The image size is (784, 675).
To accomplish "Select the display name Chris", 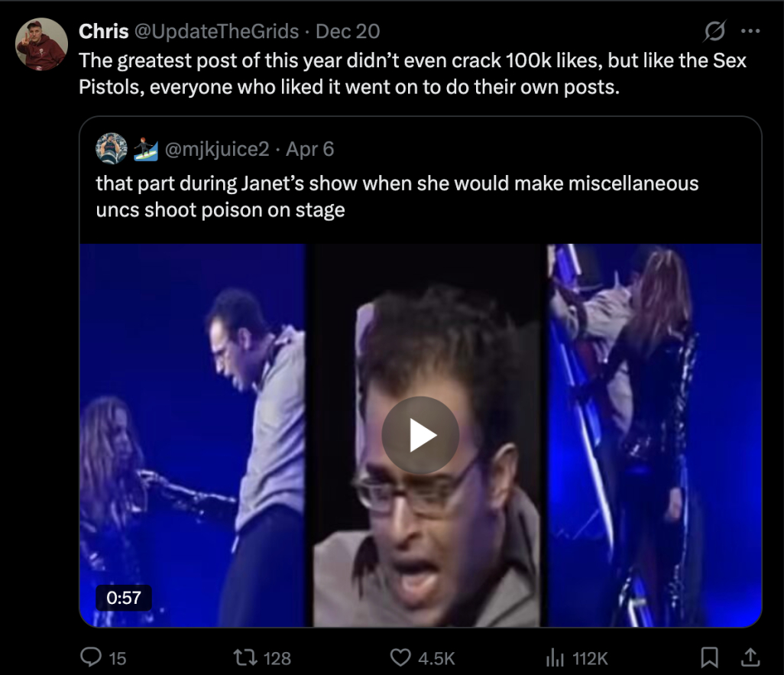I will [103, 32].
